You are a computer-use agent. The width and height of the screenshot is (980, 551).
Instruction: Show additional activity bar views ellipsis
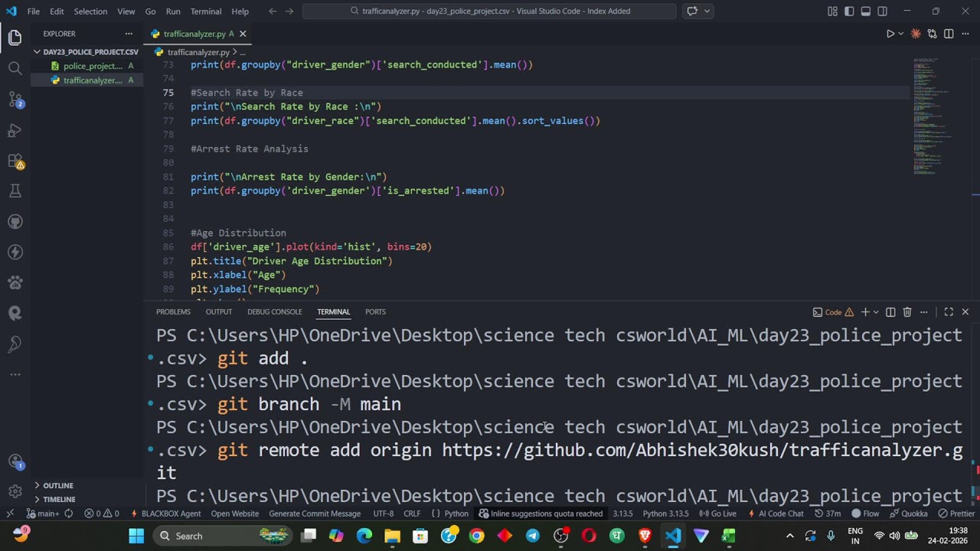pos(15,374)
